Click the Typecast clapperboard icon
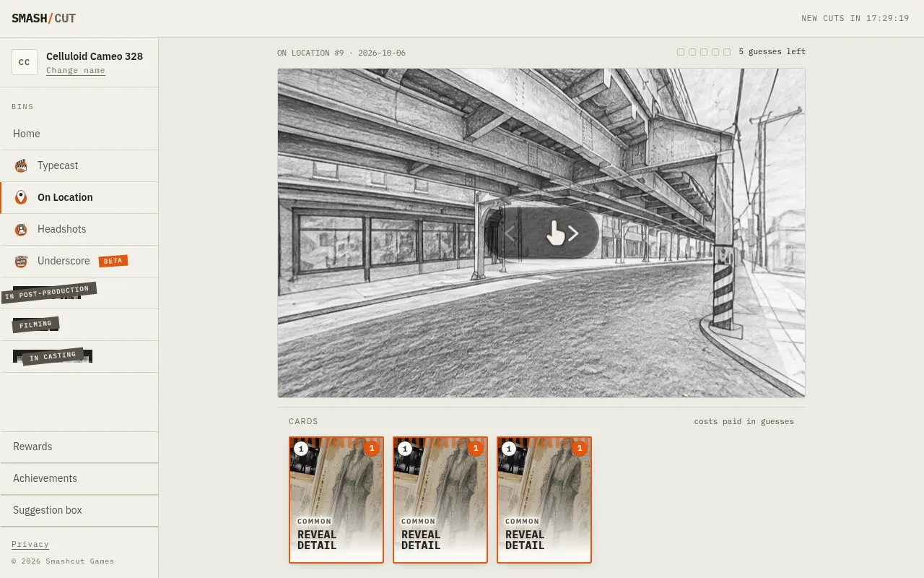924x578 pixels. (21, 165)
